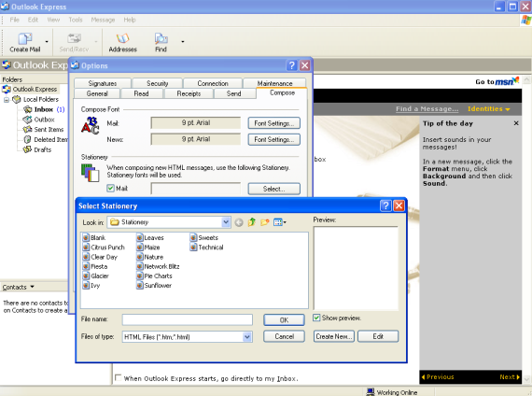This screenshot has height=396, width=532.
Task: Open the Tools menu
Action: click(76, 20)
